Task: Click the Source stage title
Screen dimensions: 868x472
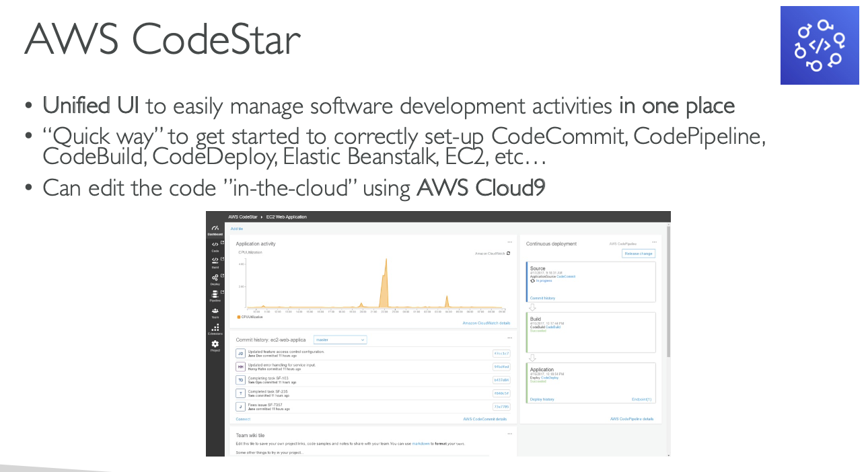Action: tap(538, 269)
